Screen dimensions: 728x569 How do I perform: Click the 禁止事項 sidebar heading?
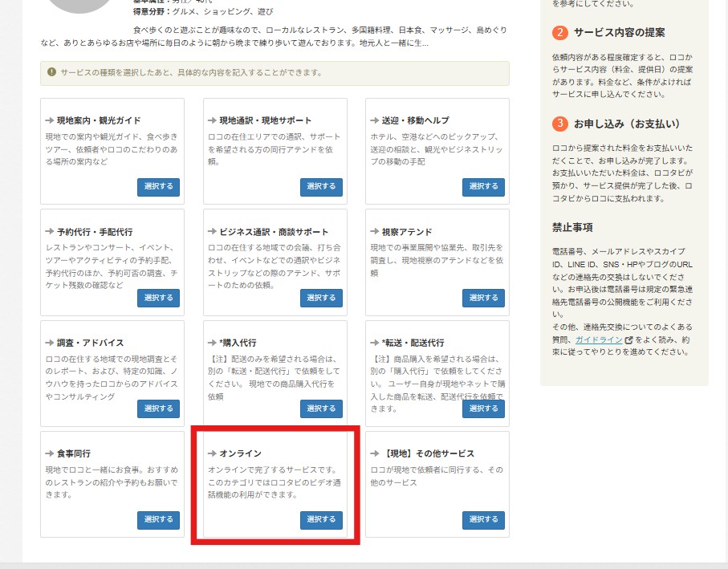(x=572, y=227)
